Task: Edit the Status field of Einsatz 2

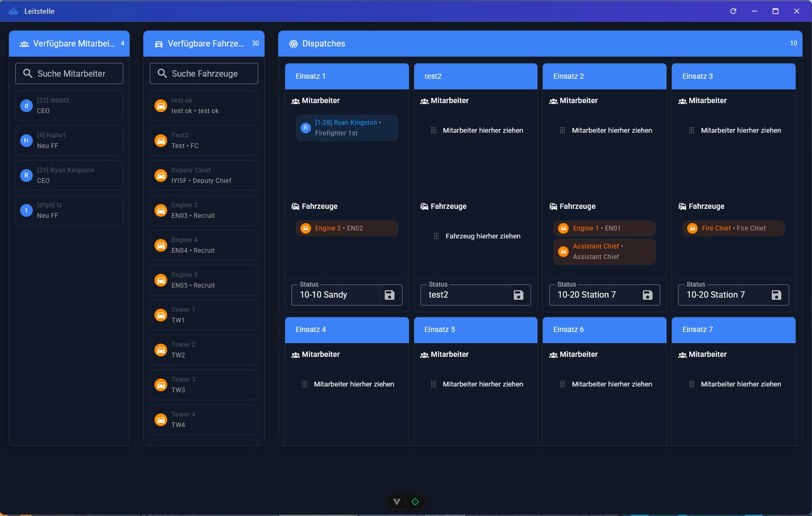Action: click(x=605, y=295)
